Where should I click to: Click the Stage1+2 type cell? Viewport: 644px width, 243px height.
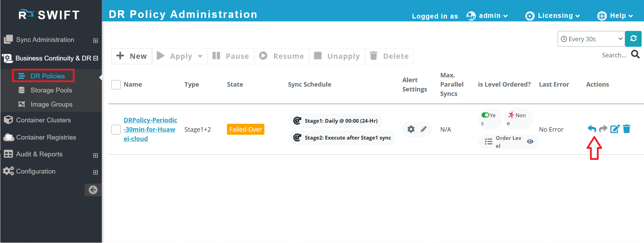pos(197,129)
